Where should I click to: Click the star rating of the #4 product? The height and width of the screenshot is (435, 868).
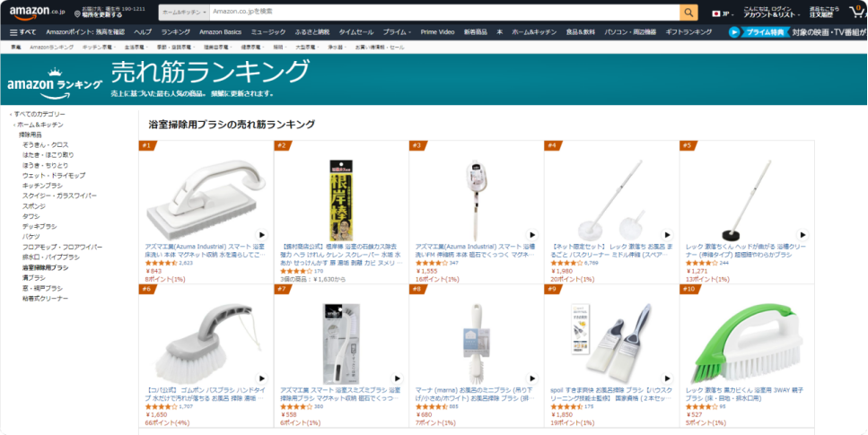click(566, 263)
